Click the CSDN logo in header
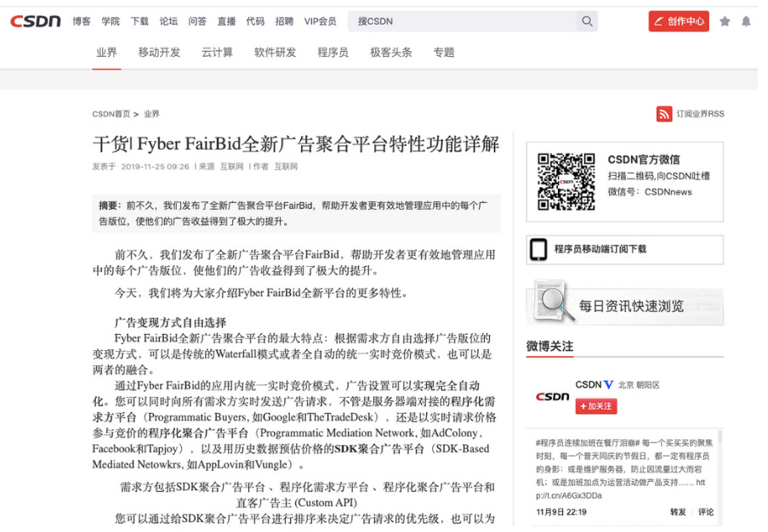Viewport: 768px width, 532px height. (x=35, y=21)
